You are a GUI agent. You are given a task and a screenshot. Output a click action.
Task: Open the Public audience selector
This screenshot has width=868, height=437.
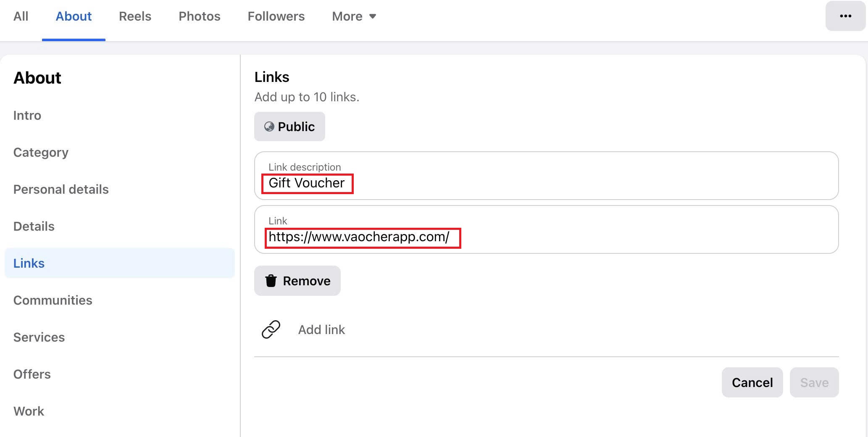289,126
